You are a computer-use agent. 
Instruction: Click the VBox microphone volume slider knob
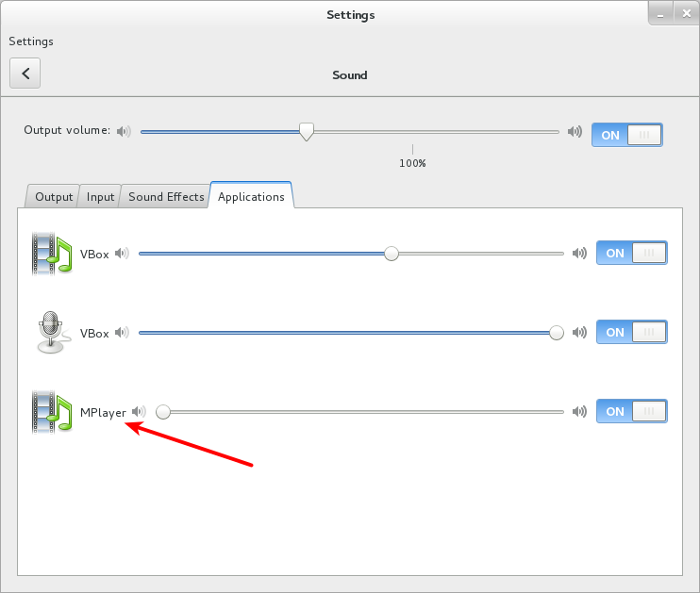point(557,333)
